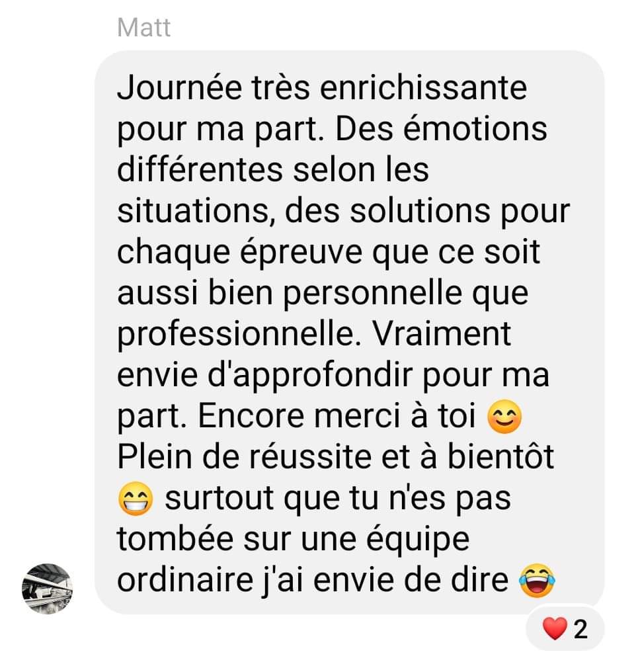Screen dimensions: 638x672
Task: Click the smiling blushing emoji after "toi"
Action: 504,417
